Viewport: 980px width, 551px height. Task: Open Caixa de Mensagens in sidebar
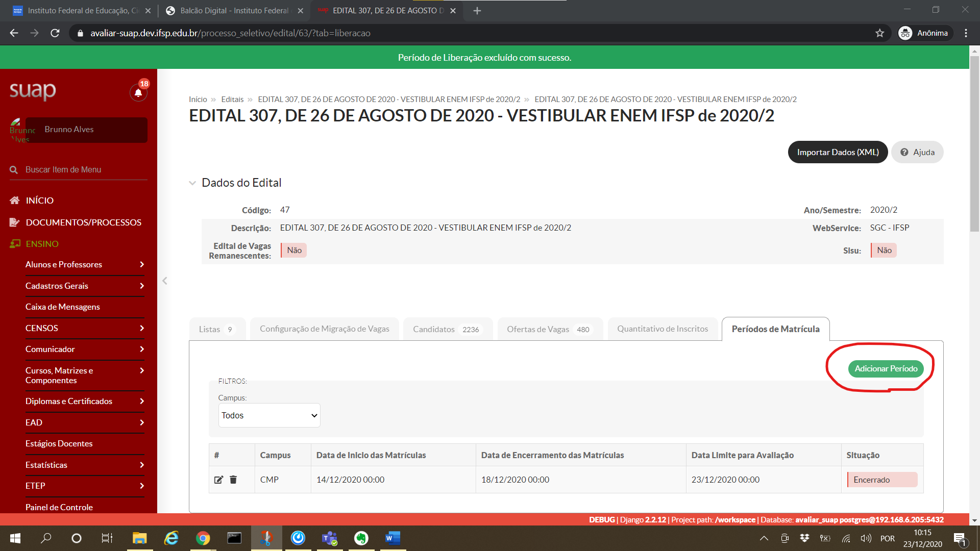pyautogui.click(x=63, y=307)
